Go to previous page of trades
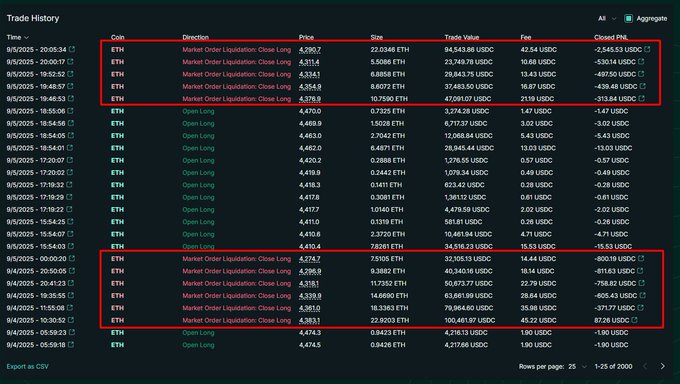Image resolution: width=680 pixels, height=384 pixels. 645,366
